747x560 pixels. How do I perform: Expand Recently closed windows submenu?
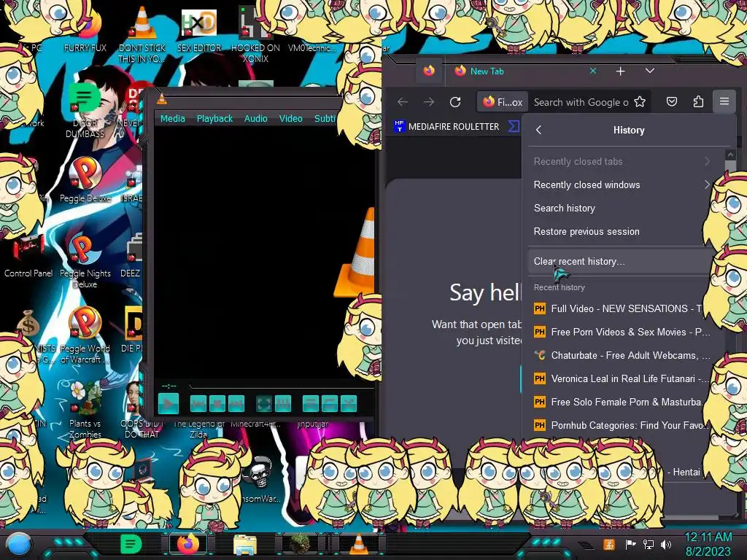(622, 184)
